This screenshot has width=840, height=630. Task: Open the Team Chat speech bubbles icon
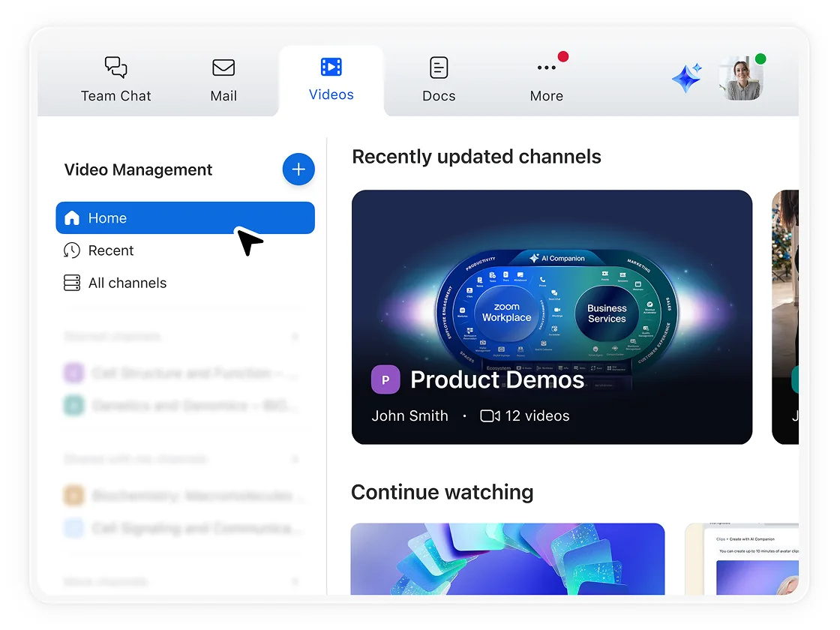[x=115, y=67]
